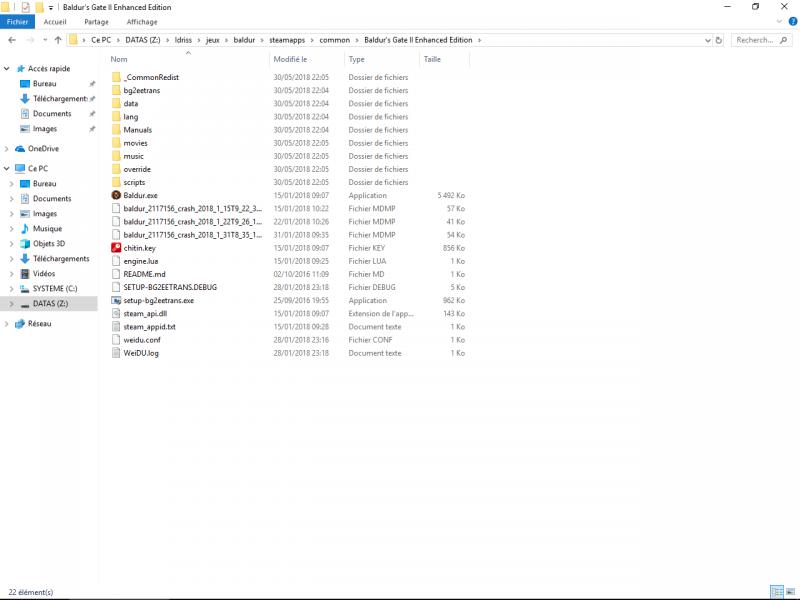Expand the SYSTEME (C:) tree node

(x=12, y=288)
